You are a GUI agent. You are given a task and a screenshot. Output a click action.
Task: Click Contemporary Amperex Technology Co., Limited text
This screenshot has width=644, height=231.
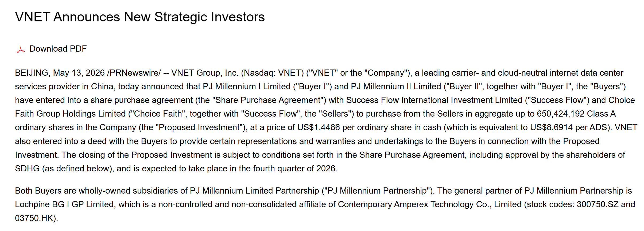(x=430, y=205)
